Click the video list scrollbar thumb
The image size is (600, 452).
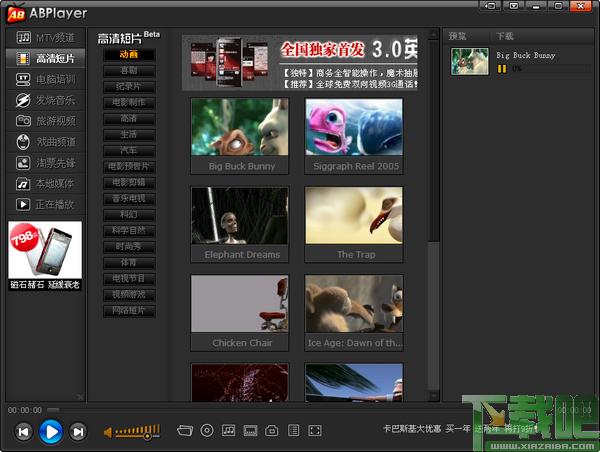(x=434, y=140)
